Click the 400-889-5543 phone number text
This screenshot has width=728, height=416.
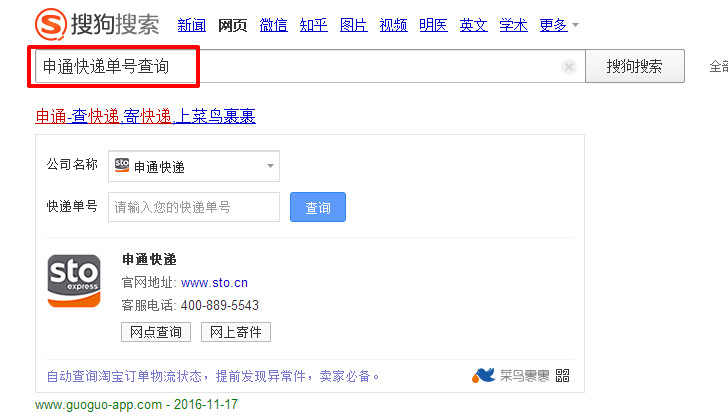pyautogui.click(x=220, y=305)
